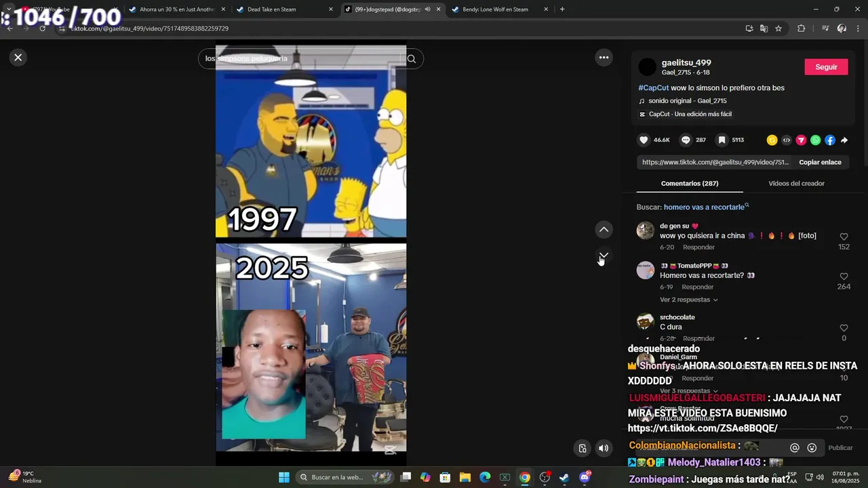The image size is (868, 488).
Task: Click the taskbar clock showing 07:01 p. m.
Action: [846, 477]
